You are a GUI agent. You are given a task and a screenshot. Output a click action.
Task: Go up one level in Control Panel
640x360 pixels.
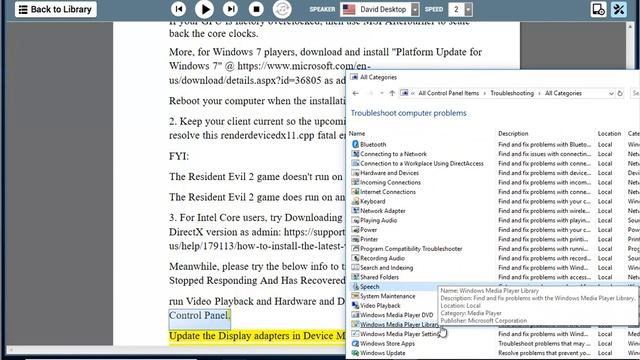(392, 93)
